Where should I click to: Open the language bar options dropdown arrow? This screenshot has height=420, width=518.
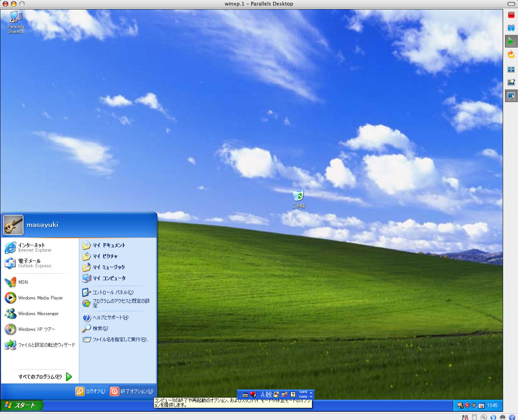(311, 396)
